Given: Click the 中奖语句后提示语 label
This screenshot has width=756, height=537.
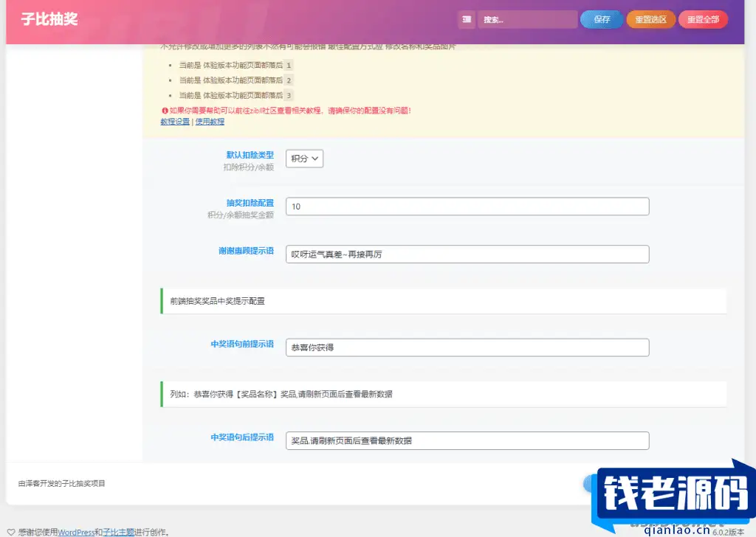Looking at the screenshot, I should [x=242, y=437].
